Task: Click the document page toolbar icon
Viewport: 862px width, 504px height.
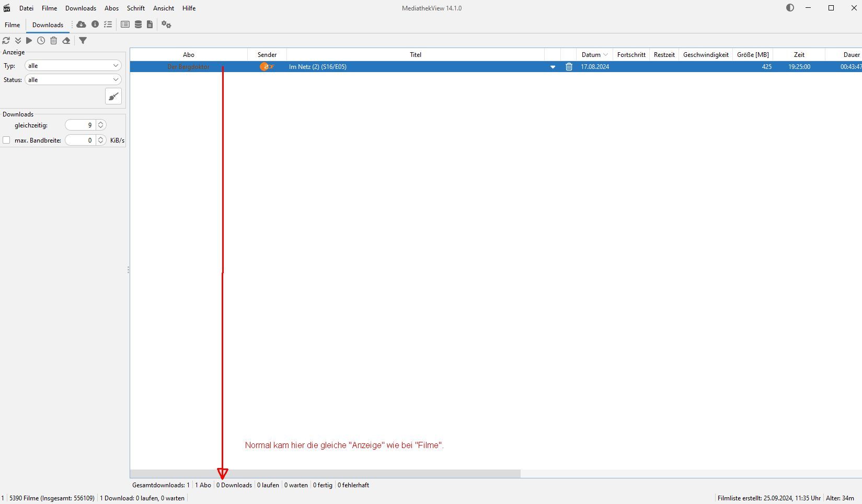Action: (150, 25)
